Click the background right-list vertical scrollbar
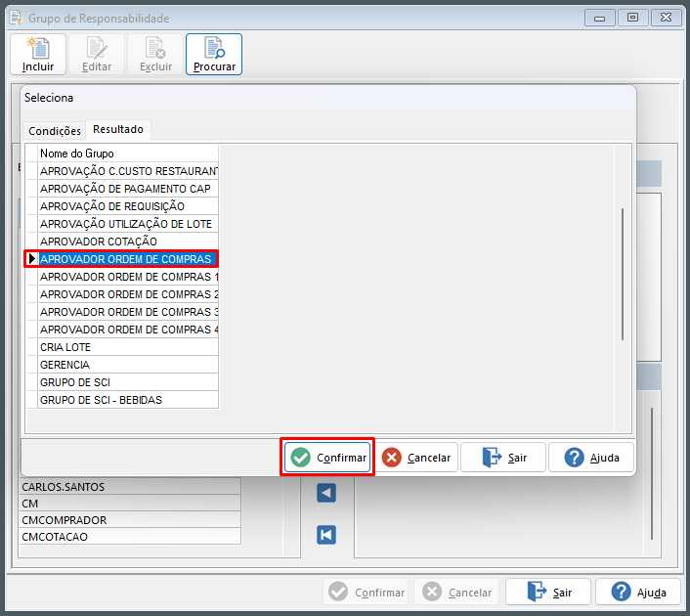 652,474
